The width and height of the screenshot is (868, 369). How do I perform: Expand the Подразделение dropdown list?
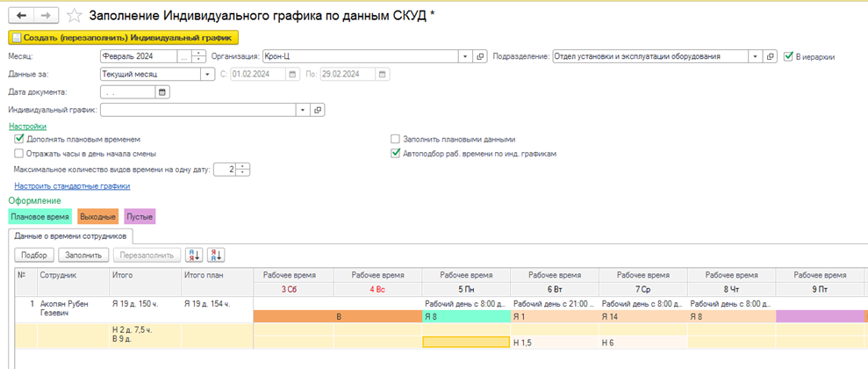point(755,56)
